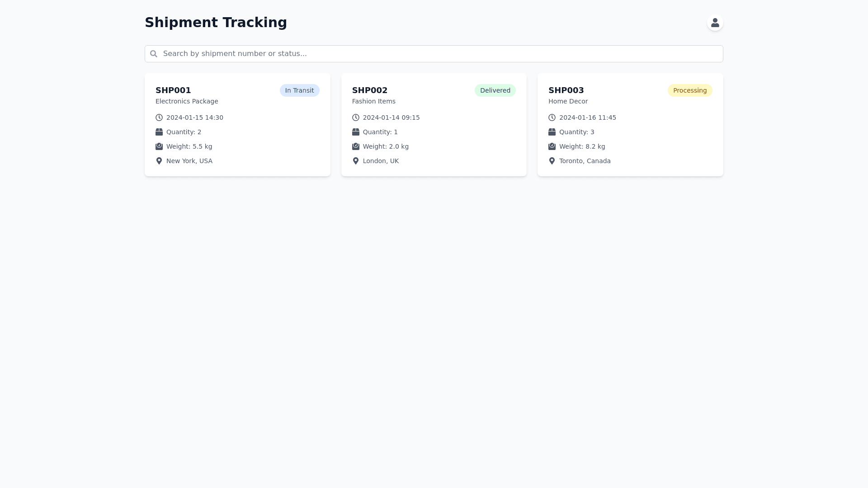This screenshot has height=488, width=868.
Task: Click location pin next to Toronto, Canada
Action: click(552, 161)
